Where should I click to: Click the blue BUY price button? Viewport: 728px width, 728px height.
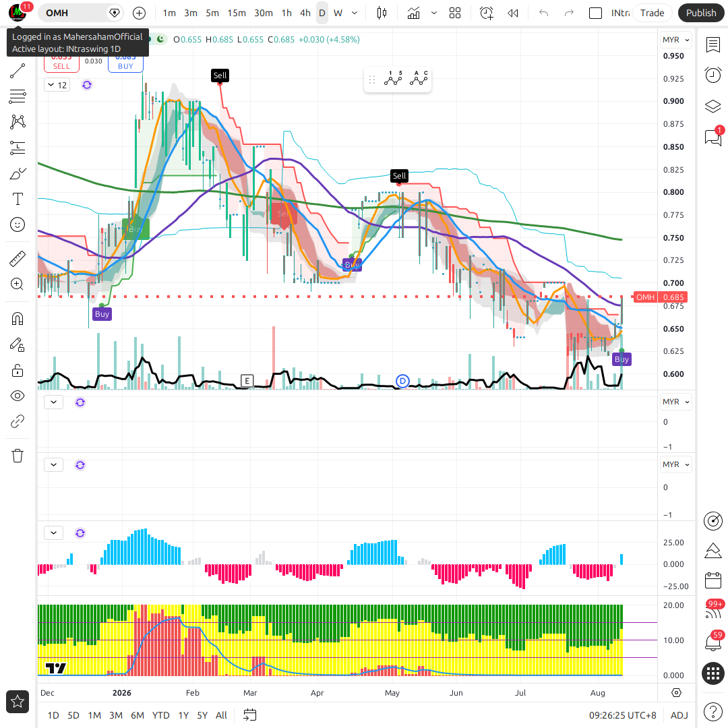[125, 64]
